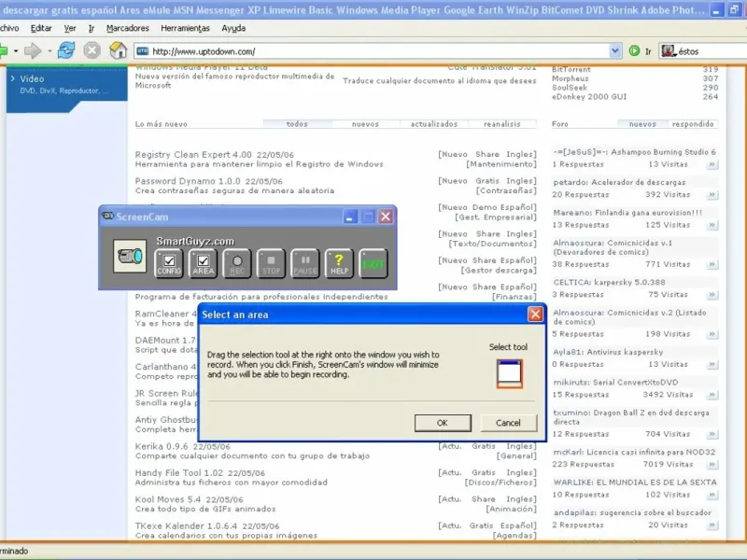Image resolution: width=747 pixels, height=560 pixels.
Task: Minimize the ScreenCam window
Action: tap(350, 217)
